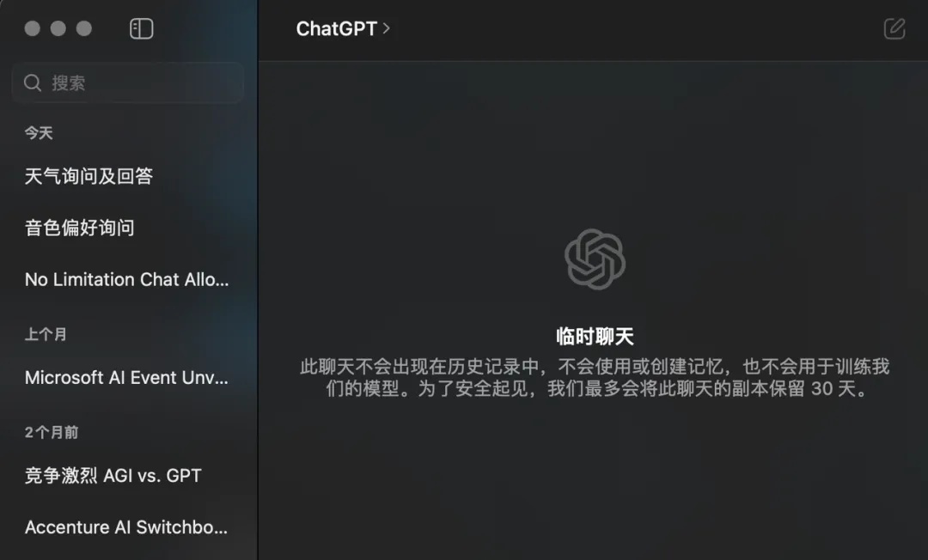
Task: Open the Microsoft AI Event Unv... chat
Action: (x=128, y=377)
